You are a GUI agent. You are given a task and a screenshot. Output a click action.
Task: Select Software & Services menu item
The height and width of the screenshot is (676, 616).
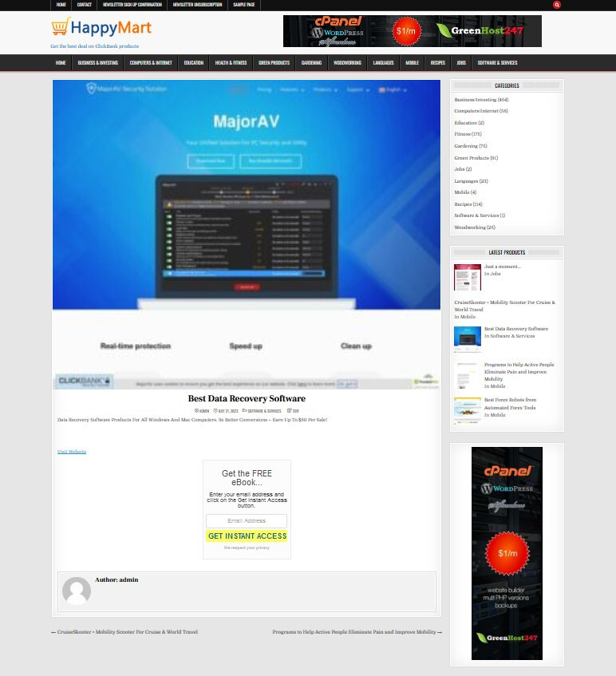pos(497,62)
